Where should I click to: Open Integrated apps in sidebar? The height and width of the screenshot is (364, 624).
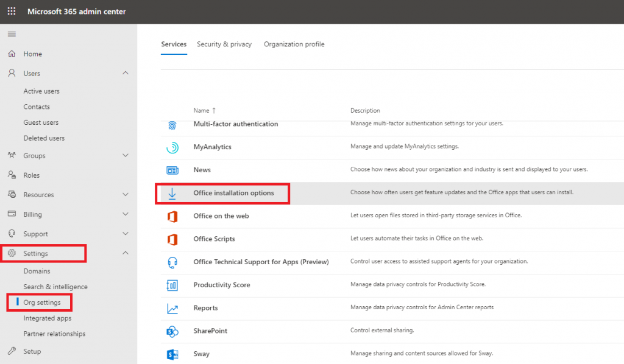click(48, 318)
